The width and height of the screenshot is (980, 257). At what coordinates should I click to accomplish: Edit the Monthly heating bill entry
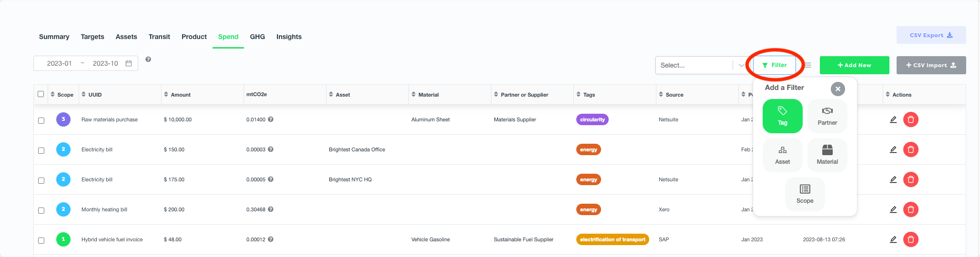pos(893,209)
